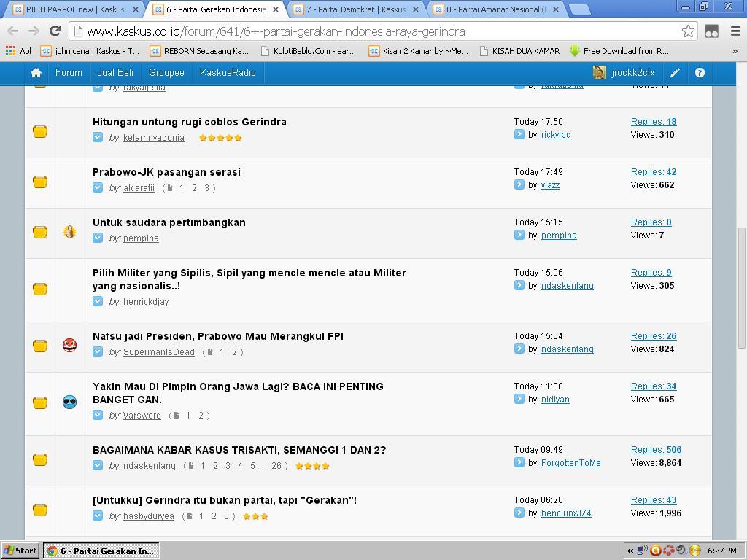Click jrockk2clx avatar picture
Image resolution: width=747 pixels, height=560 pixels.
pyautogui.click(x=599, y=72)
